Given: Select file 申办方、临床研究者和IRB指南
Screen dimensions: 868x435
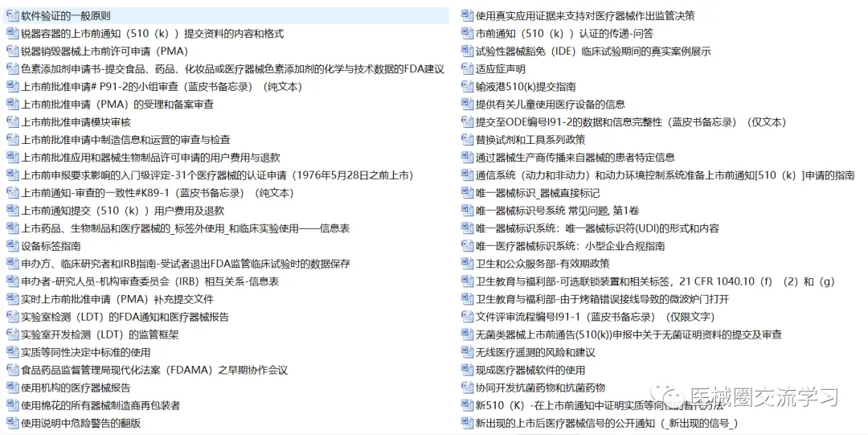Looking at the screenshot, I should tap(186, 265).
